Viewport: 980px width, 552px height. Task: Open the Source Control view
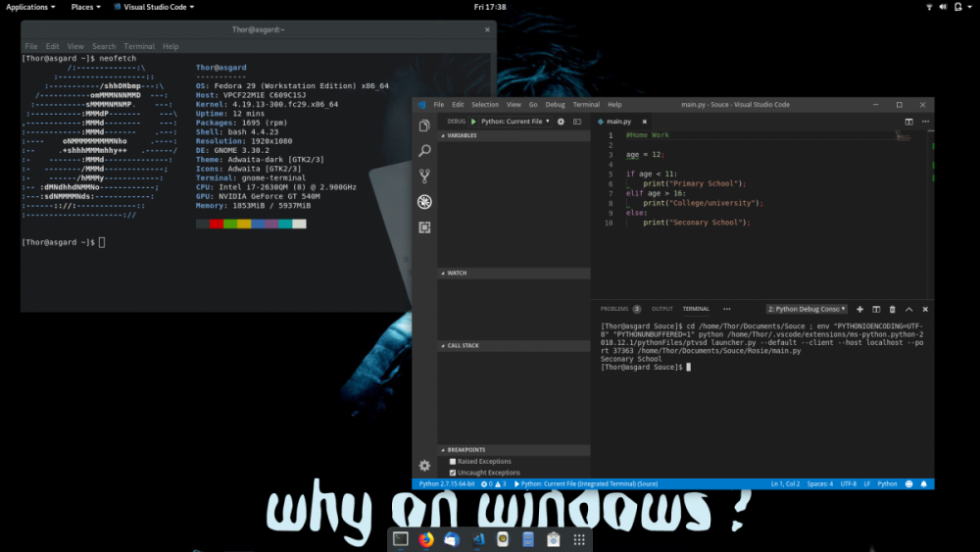coord(424,176)
